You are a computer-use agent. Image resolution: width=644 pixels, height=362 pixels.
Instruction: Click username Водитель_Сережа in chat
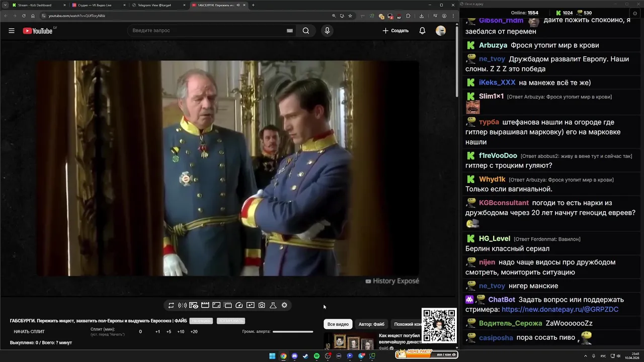coord(511,323)
